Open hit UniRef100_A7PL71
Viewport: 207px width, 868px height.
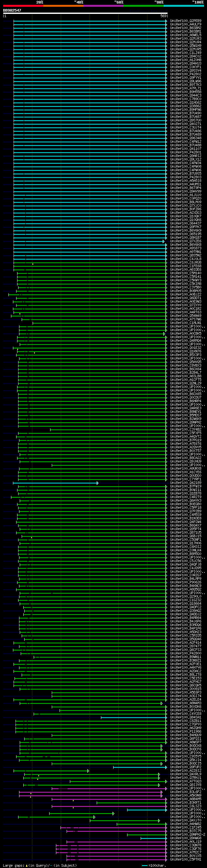coord(186,88)
